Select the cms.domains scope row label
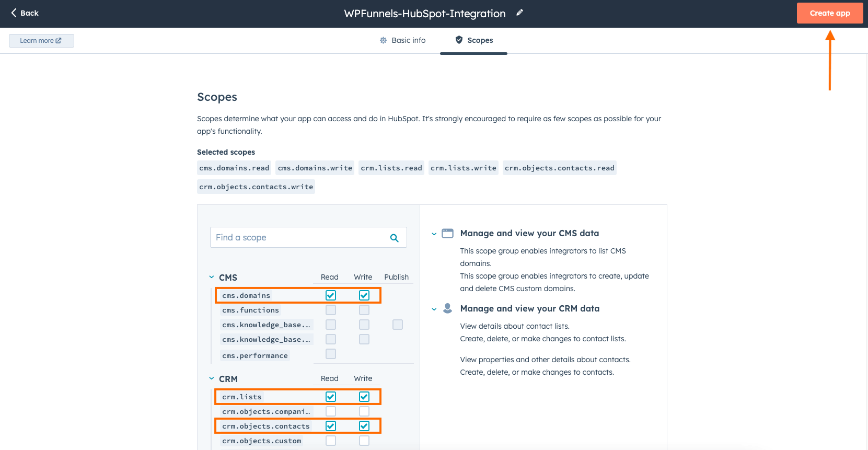Screen dimensions: 868x450 coord(246,295)
